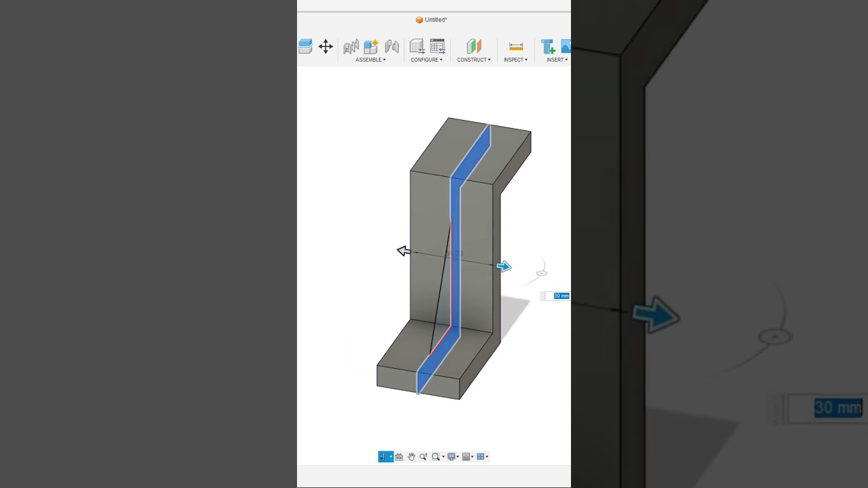Screen dimensions: 868x488
Task: Expand the Display Settings dropdown arrow
Action: tap(458, 457)
